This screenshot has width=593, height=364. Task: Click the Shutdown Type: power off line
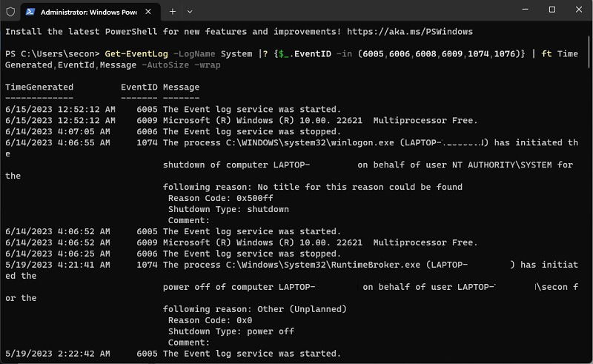point(231,331)
